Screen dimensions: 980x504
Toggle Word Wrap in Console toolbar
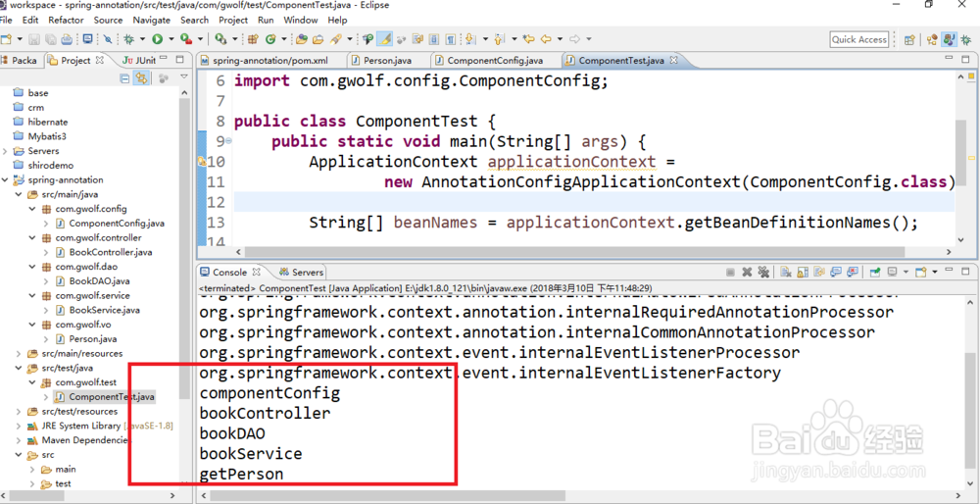click(x=818, y=272)
